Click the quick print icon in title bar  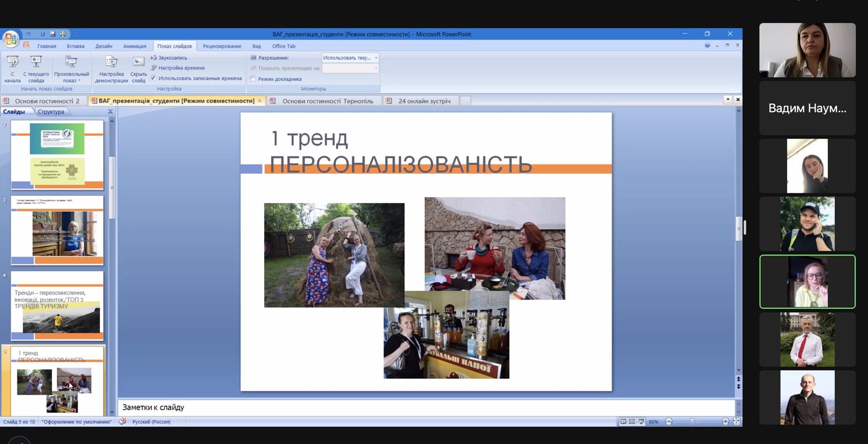[63, 34]
